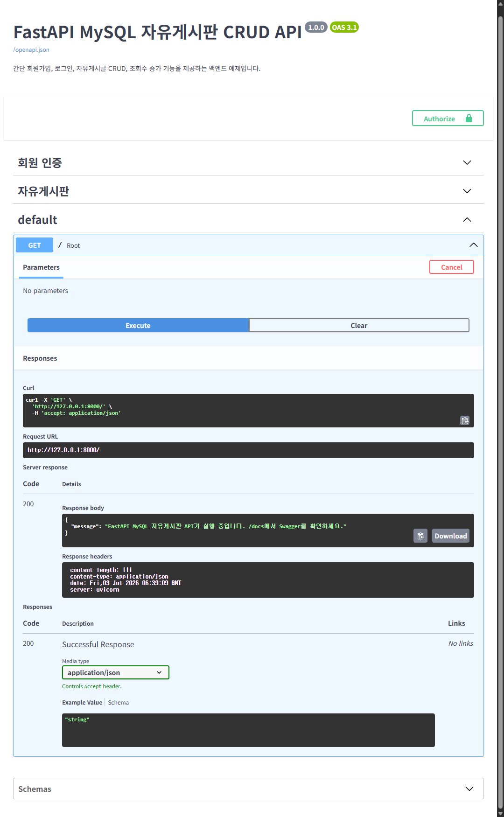Expand the 회원 인증 section chevron

[467, 162]
